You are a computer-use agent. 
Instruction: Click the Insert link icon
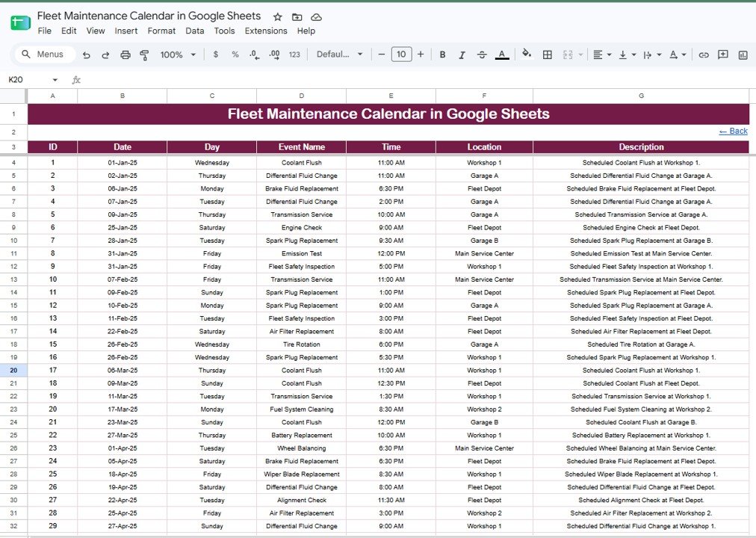(704, 55)
